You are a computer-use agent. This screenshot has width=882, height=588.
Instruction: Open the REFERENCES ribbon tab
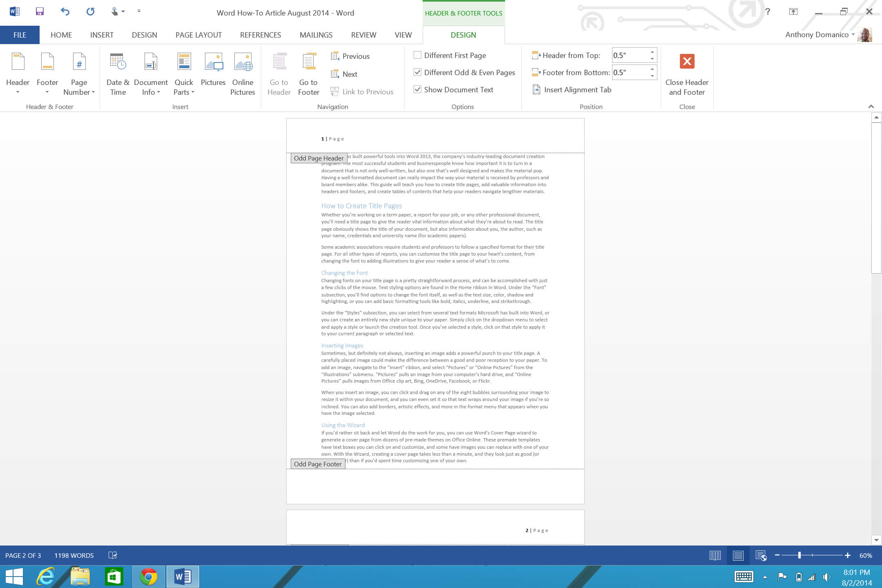(x=261, y=35)
